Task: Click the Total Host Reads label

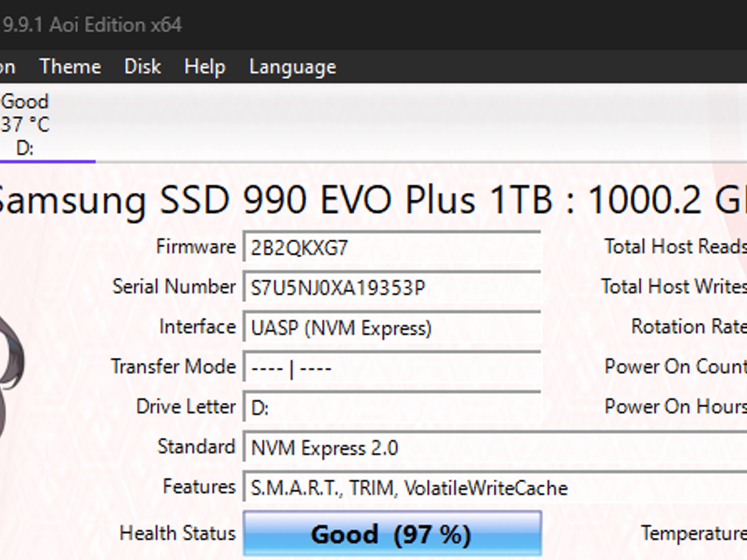Action: [x=676, y=246]
